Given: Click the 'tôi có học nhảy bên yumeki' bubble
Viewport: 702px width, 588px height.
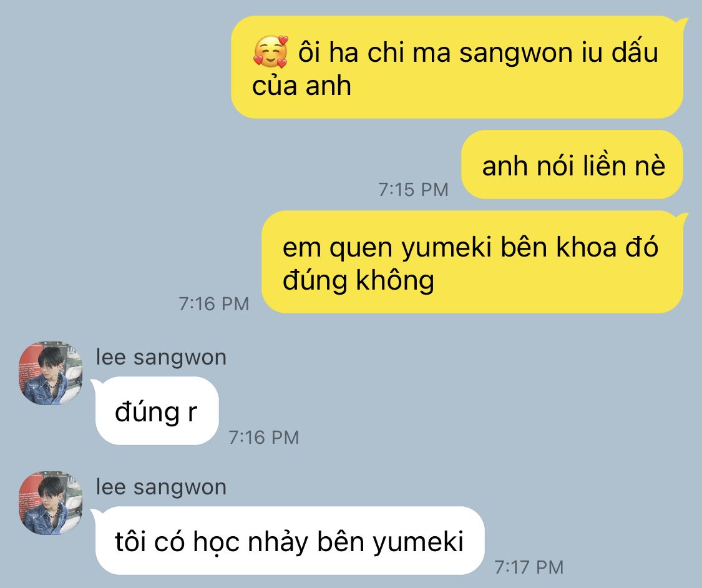Looking at the screenshot, I should tap(289, 541).
